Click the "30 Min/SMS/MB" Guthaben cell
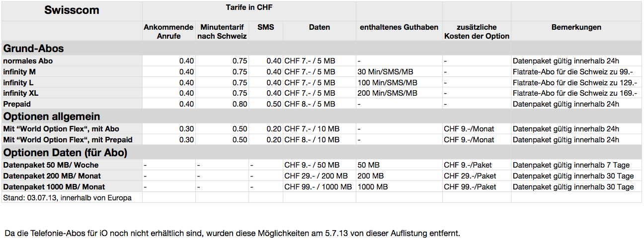This screenshot has width=644, height=243. 382,72
